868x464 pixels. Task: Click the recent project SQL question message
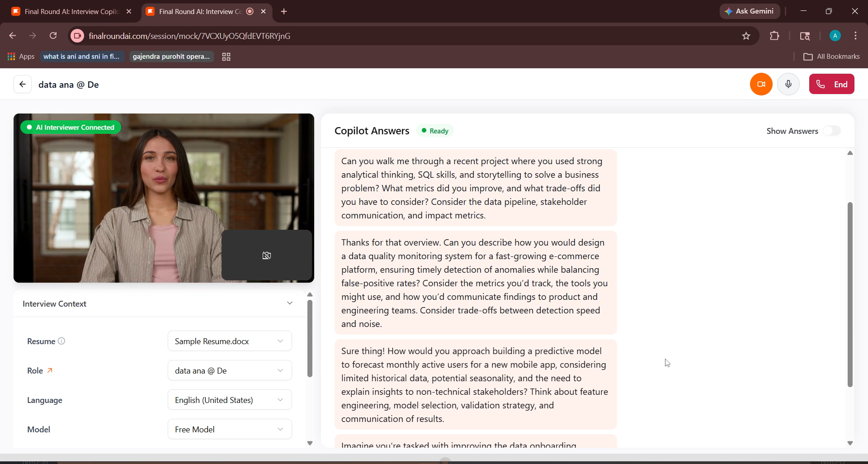(476, 188)
